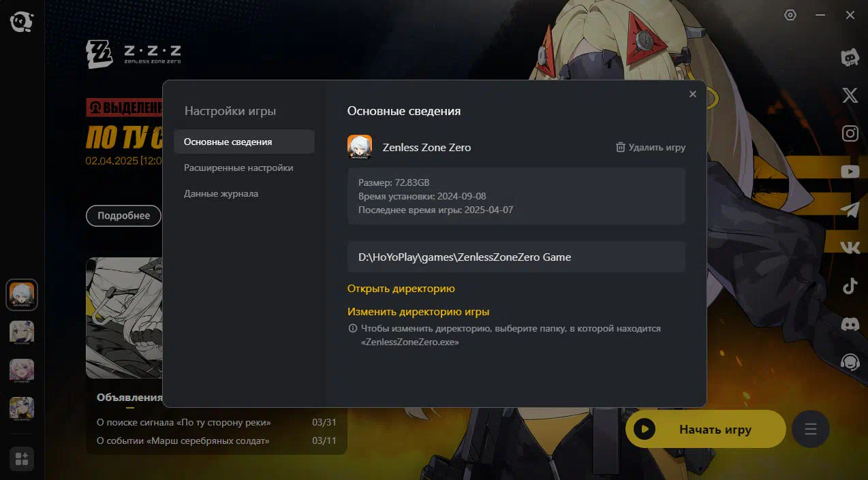
Task: Open the TikTok social icon
Action: point(850,286)
